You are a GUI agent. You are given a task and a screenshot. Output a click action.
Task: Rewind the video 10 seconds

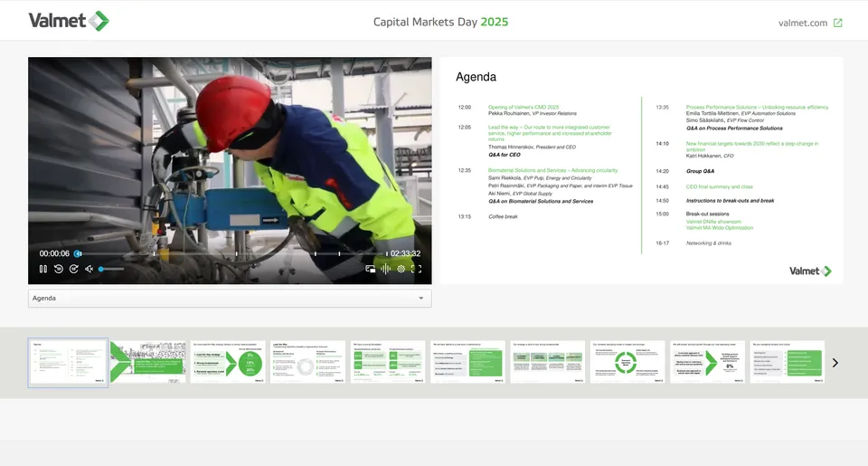tap(58, 269)
